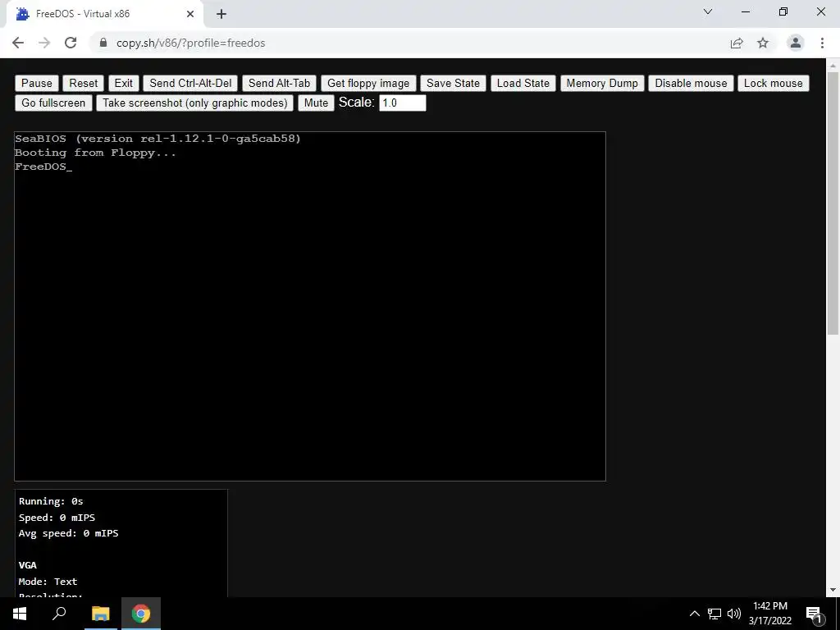Go back in browser history
840x630 pixels.
pyautogui.click(x=18, y=43)
